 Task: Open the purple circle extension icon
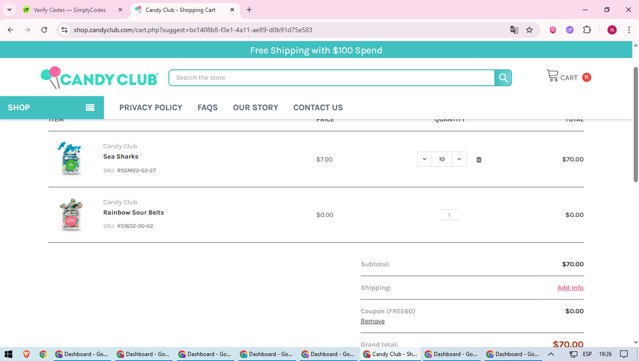pos(570,30)
